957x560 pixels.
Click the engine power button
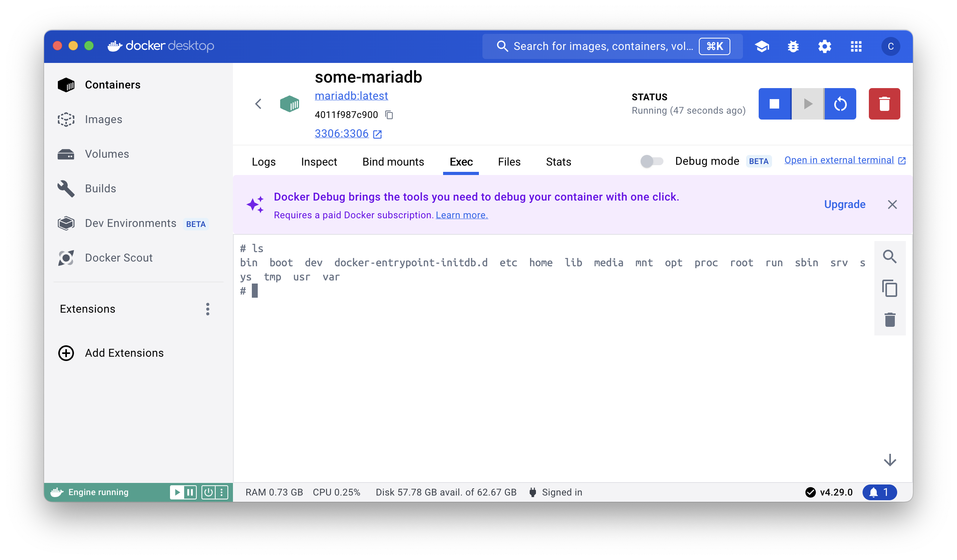[x=208, y=492]
